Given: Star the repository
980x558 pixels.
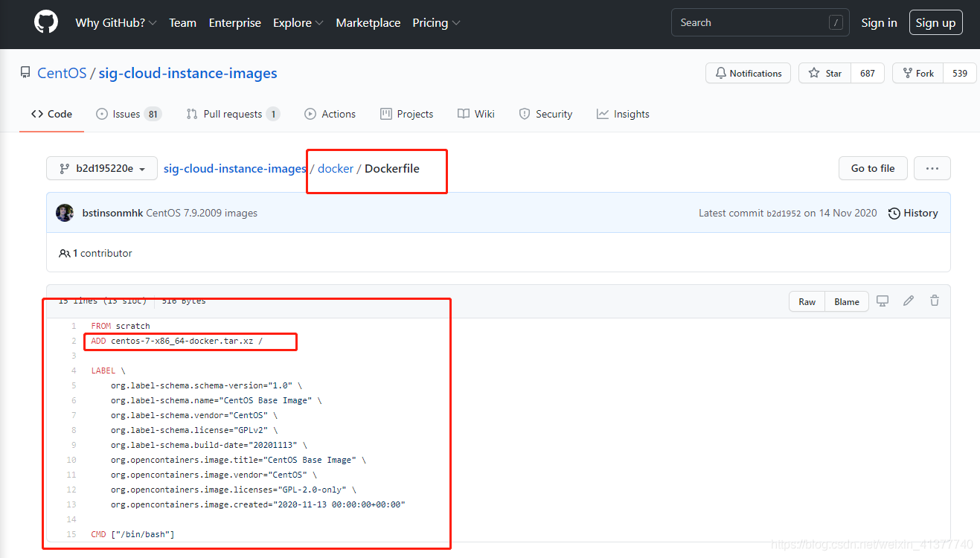Looking at the screenshot, I should [824, 73].
